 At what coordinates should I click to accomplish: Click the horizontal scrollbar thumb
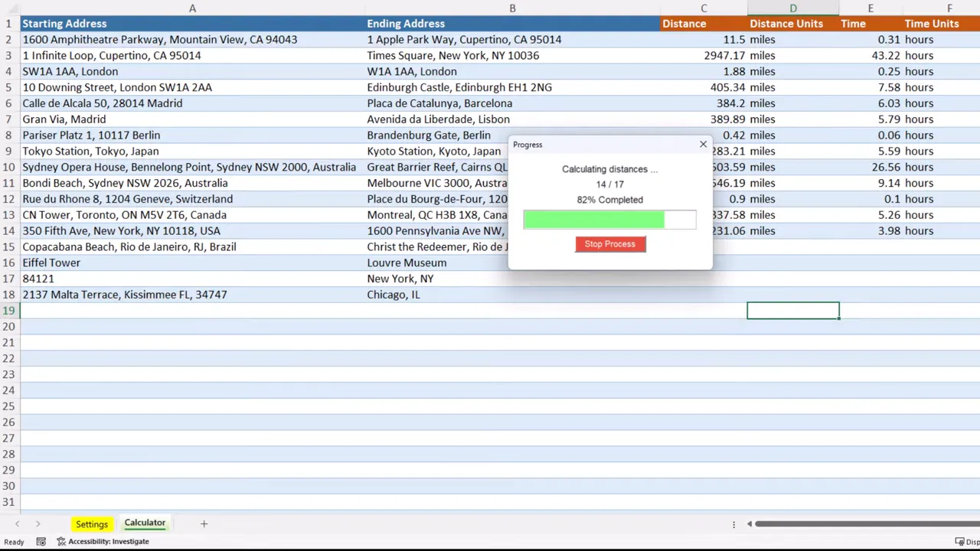(865, 524)
